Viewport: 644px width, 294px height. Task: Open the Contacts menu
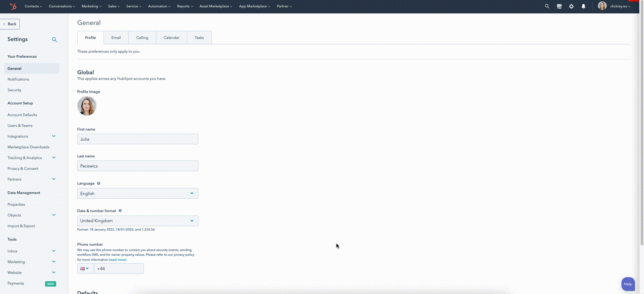[33, 6]
